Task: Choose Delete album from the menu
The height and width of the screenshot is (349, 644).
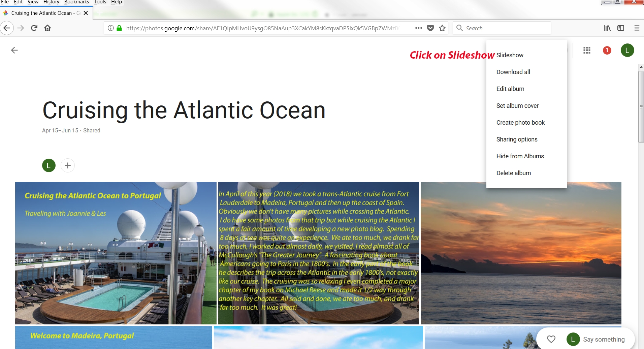Action: coord(513,173)
